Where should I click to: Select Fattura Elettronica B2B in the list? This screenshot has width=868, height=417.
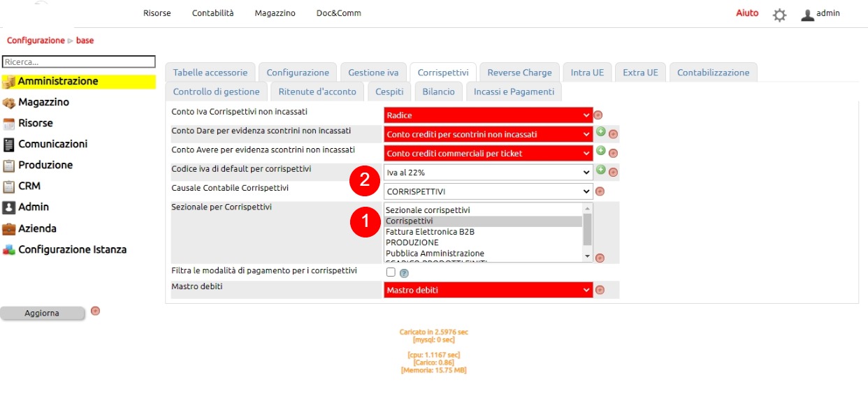tap(484, 232)
